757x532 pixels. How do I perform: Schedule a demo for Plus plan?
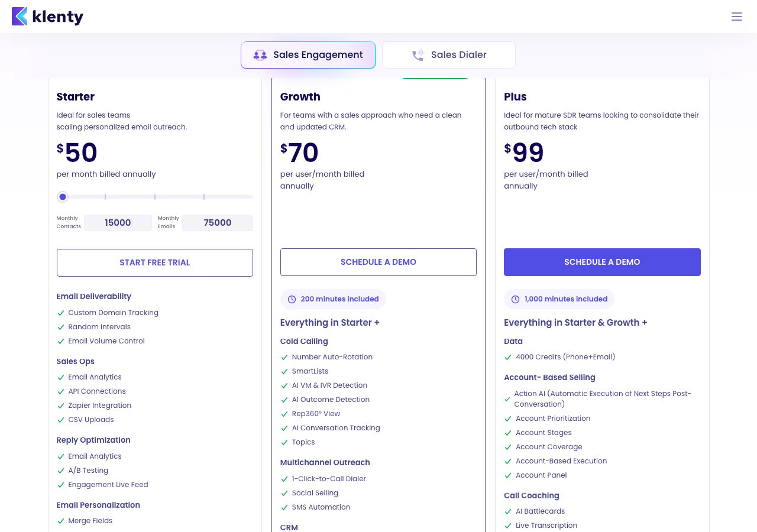coord(602,262)
